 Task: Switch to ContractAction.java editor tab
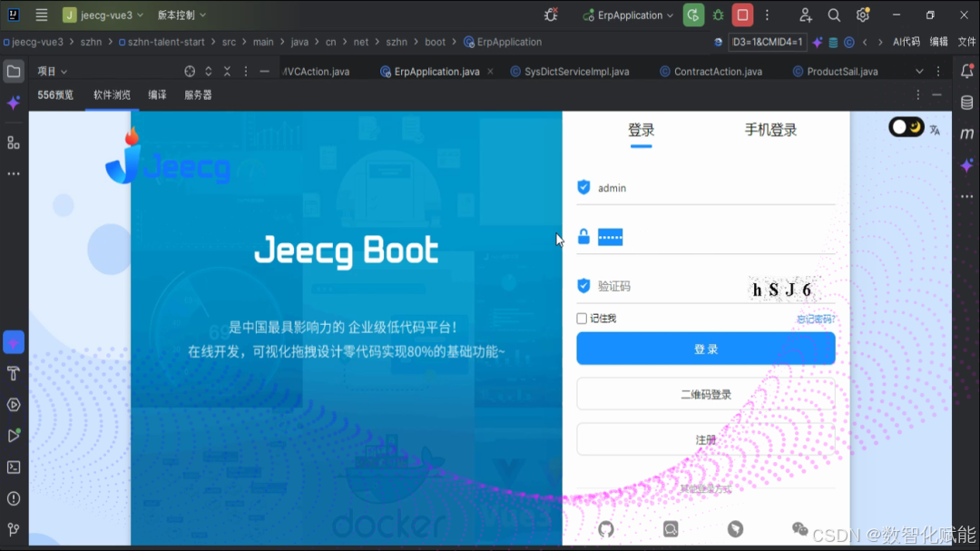(x=711, y=72)
